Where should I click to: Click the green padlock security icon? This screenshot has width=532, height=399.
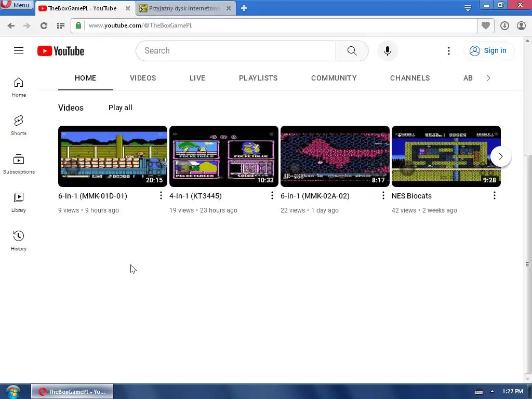click(x=78, y=25)
